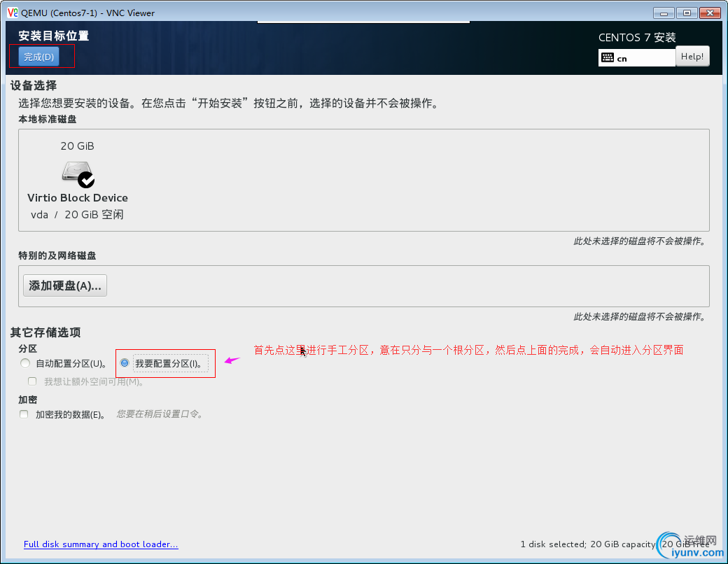The height and width of the screenshot is (564, 728).
Task: Click the 'CENTOS 7 安装' header text
Action: pyautogui.click(x=637, y=38)
